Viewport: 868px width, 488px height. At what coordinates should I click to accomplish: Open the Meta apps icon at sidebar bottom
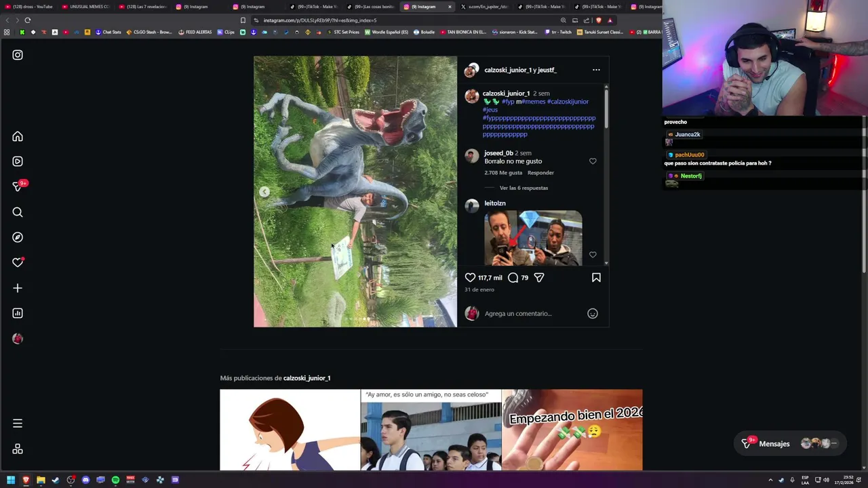[18, 449]
